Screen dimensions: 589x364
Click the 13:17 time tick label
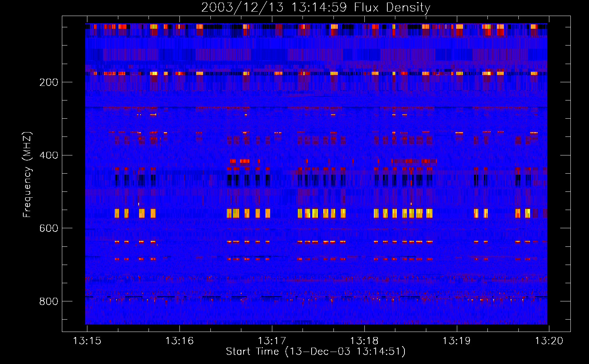[x=272, y=341]
